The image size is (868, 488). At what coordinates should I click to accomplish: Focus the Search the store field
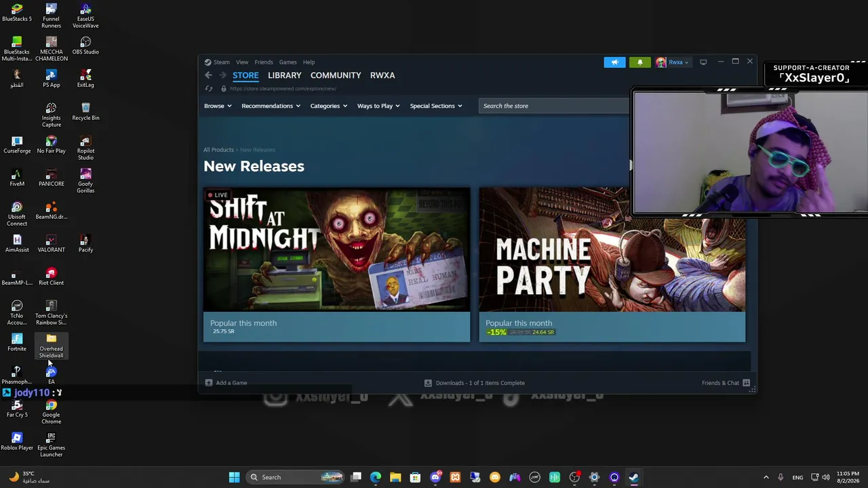coord(554,106)
